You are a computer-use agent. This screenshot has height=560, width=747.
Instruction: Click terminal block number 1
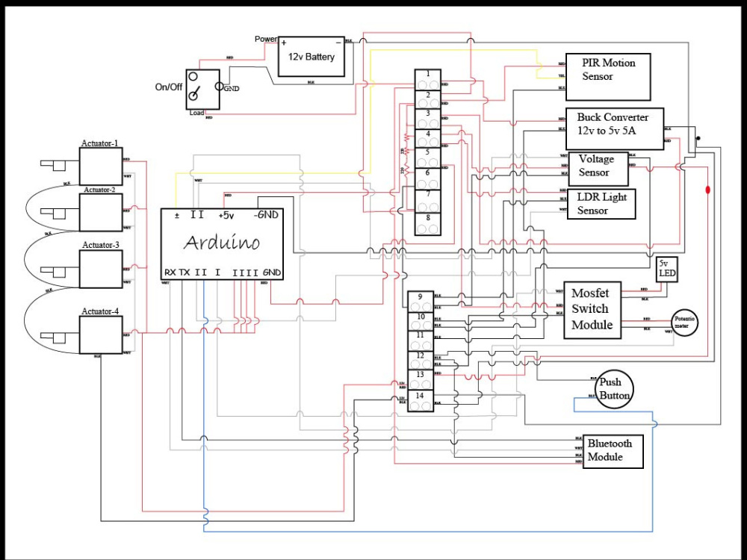click(428, 80)
